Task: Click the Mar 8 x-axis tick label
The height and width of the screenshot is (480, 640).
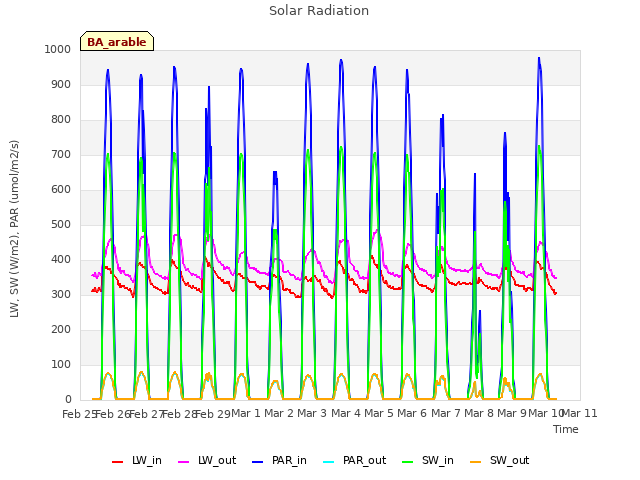Action: 478,413
